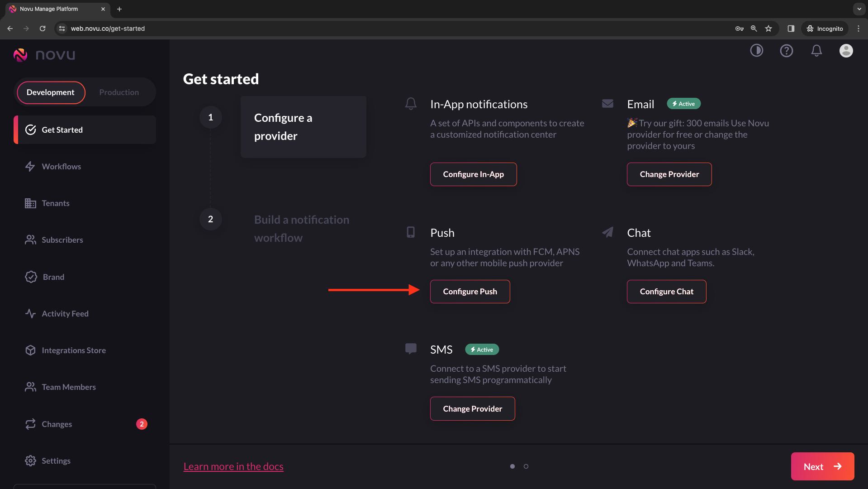The image size is (868, 489).
Task: Select the first pagination dot
Action: 512,466
